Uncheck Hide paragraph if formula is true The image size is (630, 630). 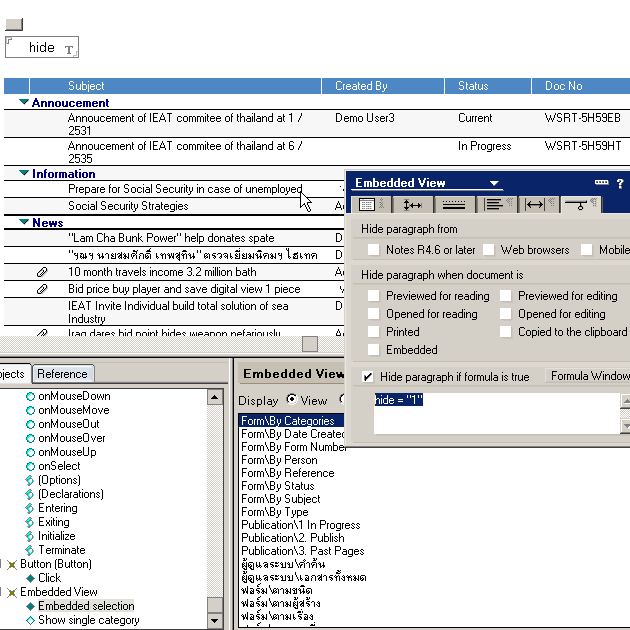368,377
